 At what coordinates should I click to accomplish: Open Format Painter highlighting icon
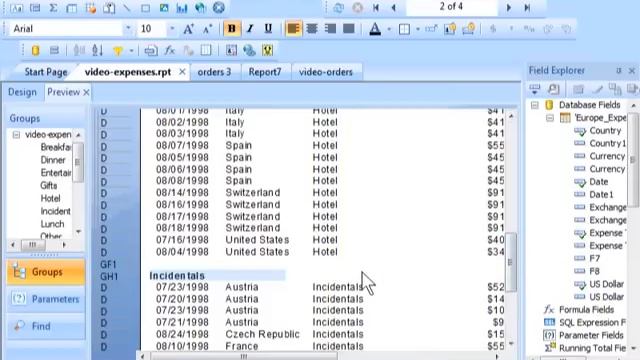267,51
